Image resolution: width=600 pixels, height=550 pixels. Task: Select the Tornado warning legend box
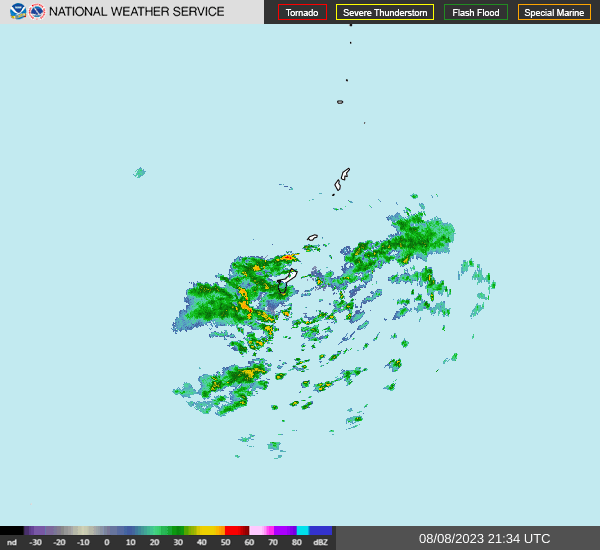pos(302,12)
